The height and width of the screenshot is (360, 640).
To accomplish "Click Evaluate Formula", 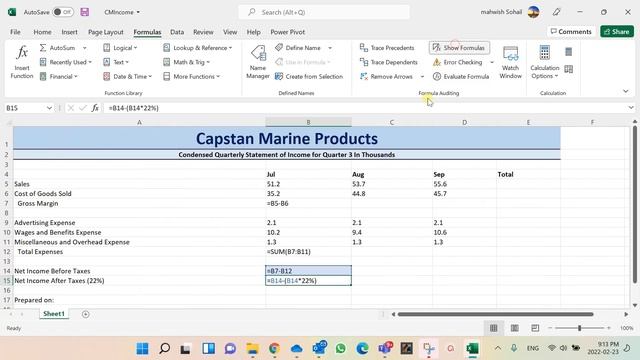I will (461, 76).
